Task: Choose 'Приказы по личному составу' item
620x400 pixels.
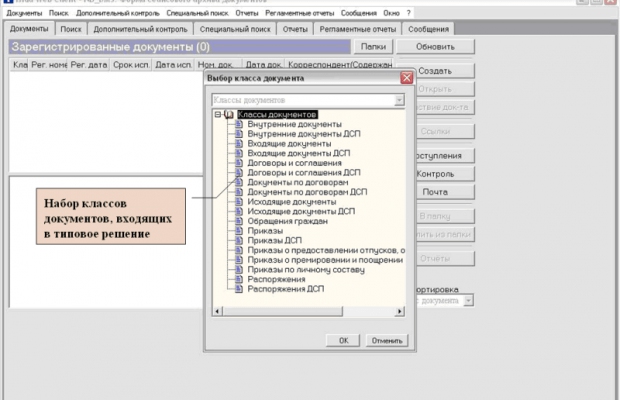Action: pos(302,268)
